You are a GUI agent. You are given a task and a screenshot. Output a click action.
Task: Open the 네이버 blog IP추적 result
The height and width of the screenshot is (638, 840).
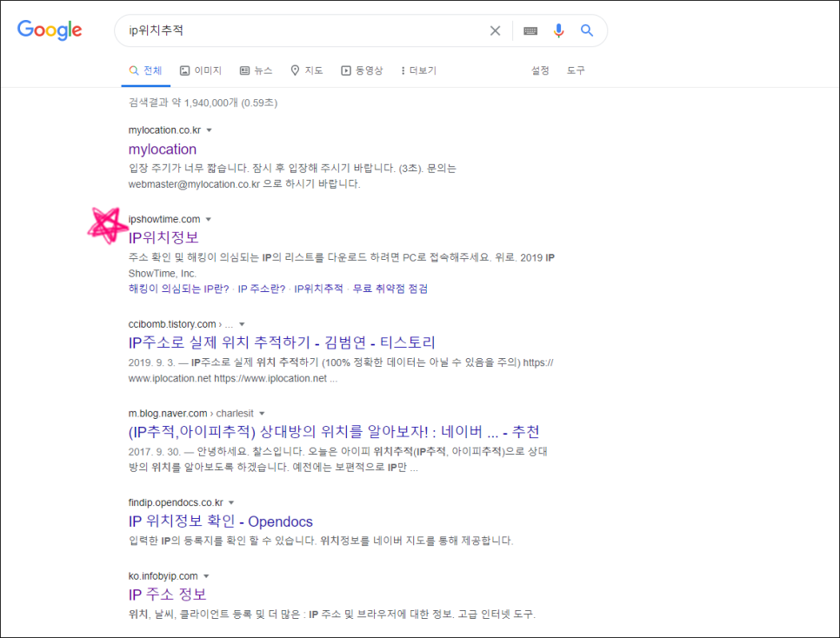334,432
